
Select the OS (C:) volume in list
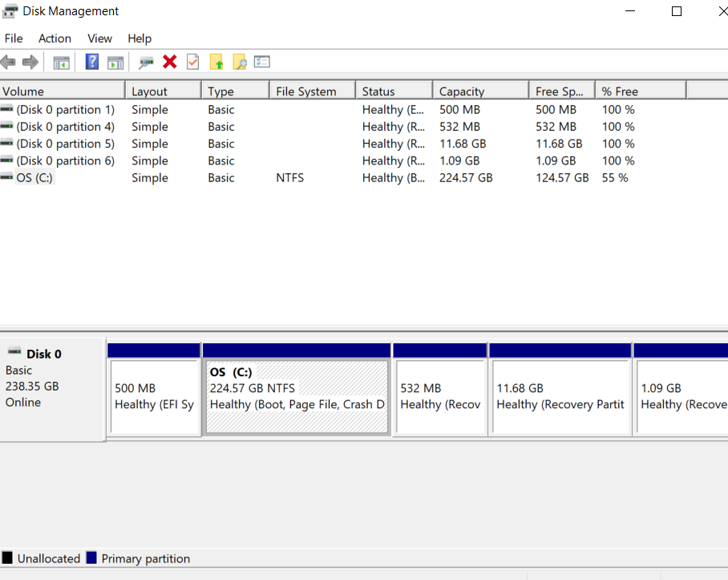coord(34,178)
